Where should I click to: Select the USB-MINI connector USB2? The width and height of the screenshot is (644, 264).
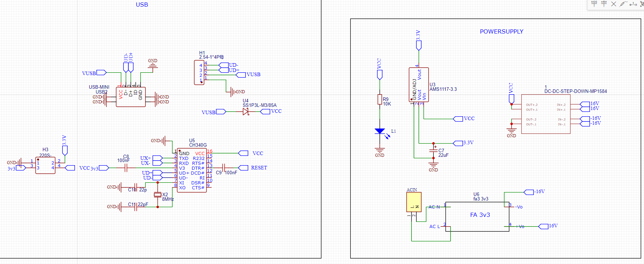click(131, 97)
